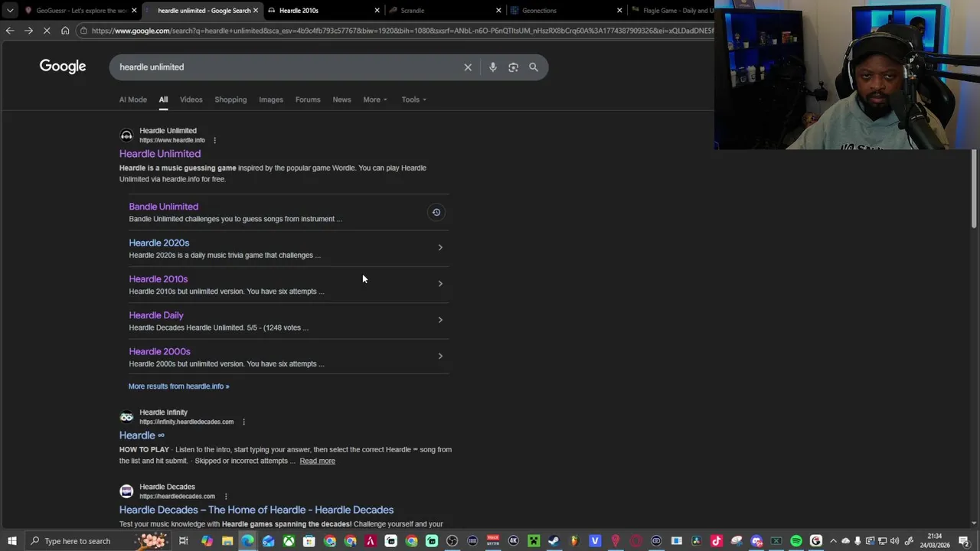Open the Heardle ∞ result title
Screen dimensions: 980x551
tap(142, 435)
